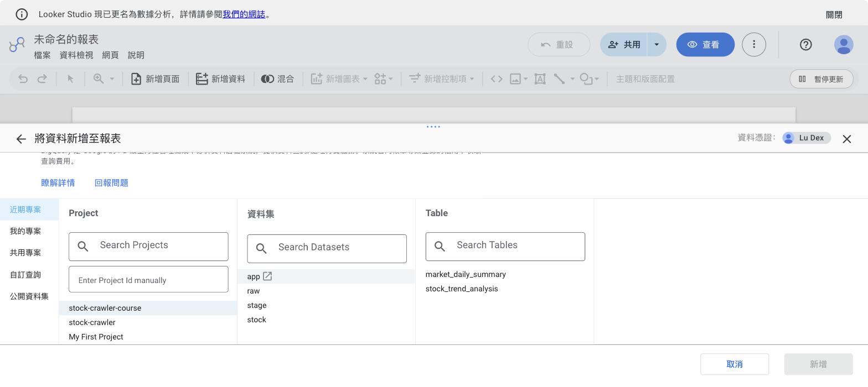Select the stock dataset
This screenshot has width=868, height=387.
click(327, 320)
